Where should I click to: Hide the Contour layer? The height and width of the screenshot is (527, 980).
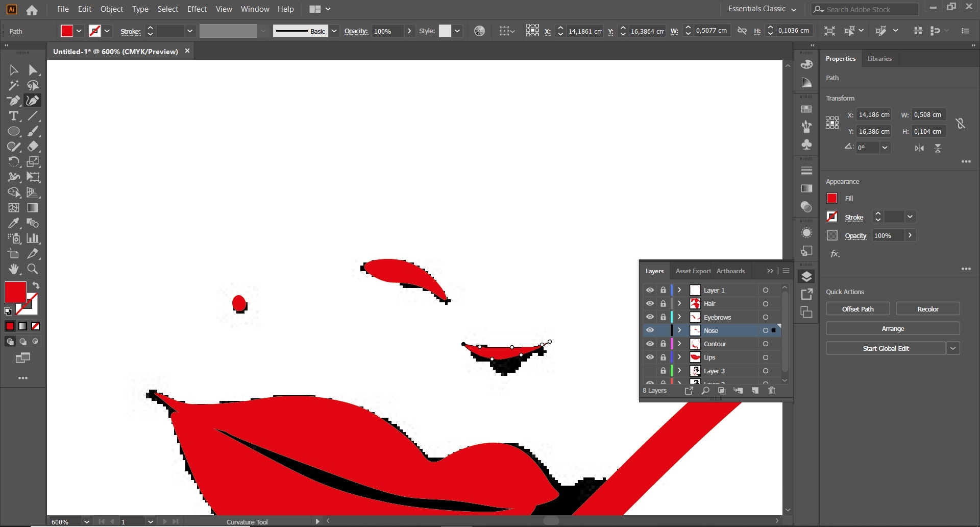(650, 344)
